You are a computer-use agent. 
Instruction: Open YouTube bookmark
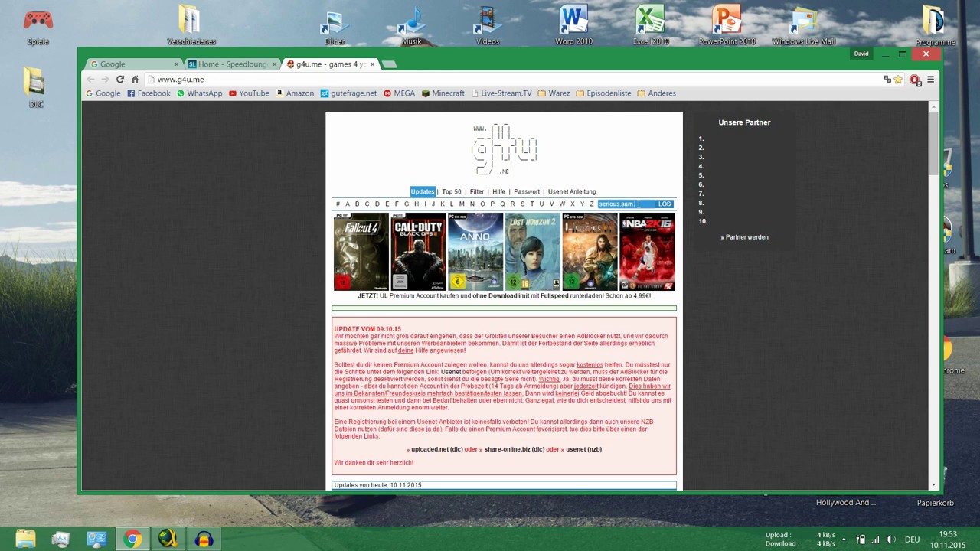249,93
